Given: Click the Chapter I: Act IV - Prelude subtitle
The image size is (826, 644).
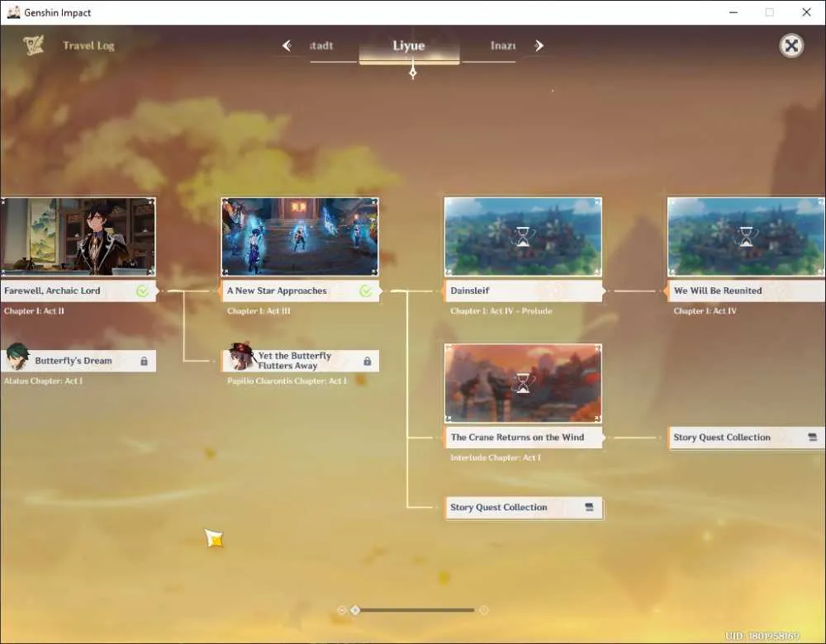Looking at the screenshot, I should click(501, 311).
